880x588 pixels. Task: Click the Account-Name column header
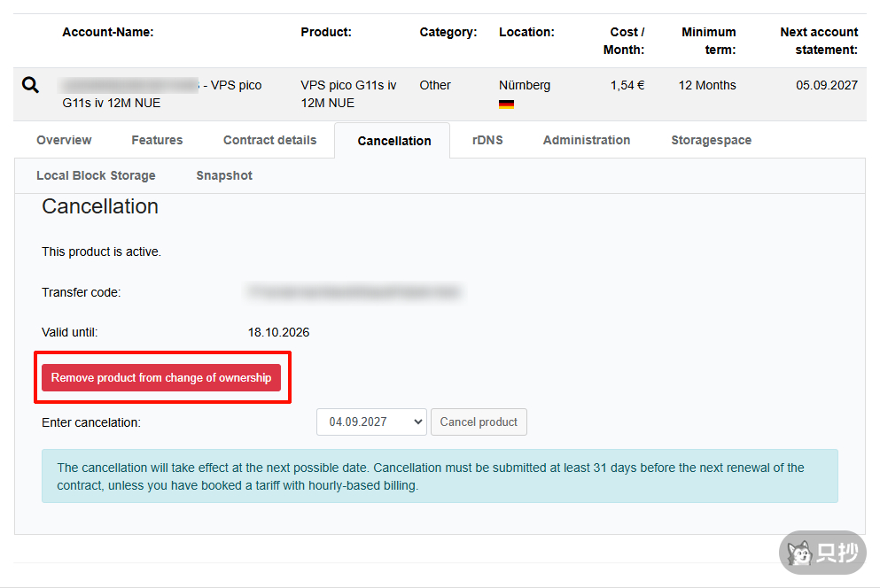click(x=108, y=32)
